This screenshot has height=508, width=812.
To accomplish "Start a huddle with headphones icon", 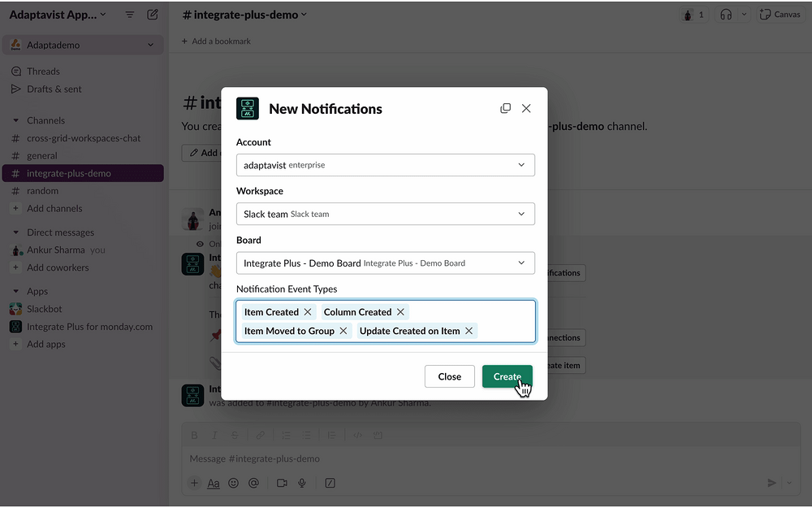I will click(x=726, y=15).
